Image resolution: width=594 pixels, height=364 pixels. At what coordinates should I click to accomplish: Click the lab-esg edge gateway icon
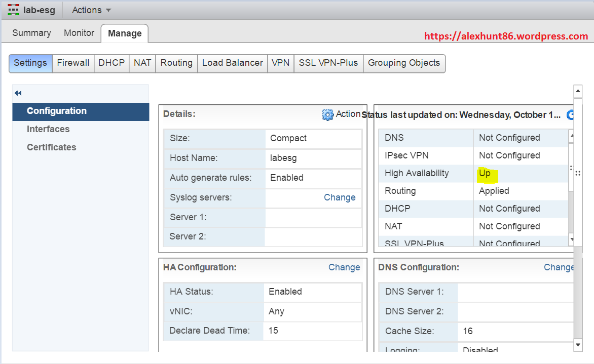tap(14, 10)
